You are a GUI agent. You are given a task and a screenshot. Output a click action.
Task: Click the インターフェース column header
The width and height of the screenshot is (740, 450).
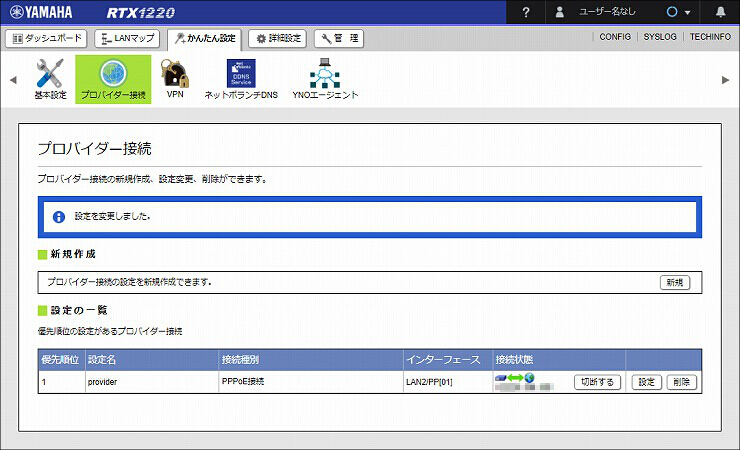click(x=447, y=360)
